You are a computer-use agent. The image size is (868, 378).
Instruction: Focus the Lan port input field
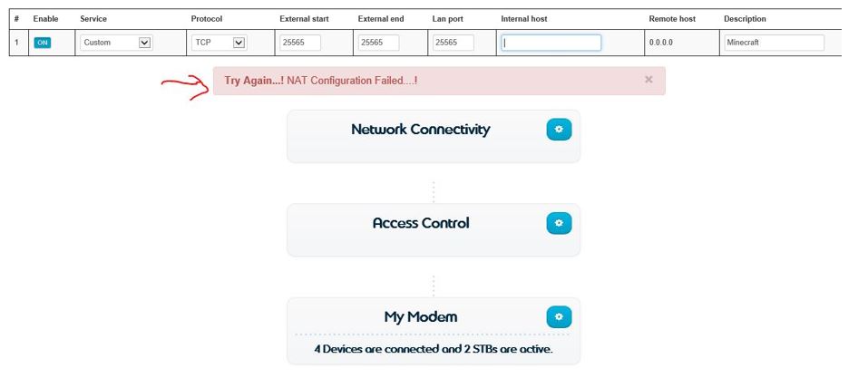click(x=454, y=43)
